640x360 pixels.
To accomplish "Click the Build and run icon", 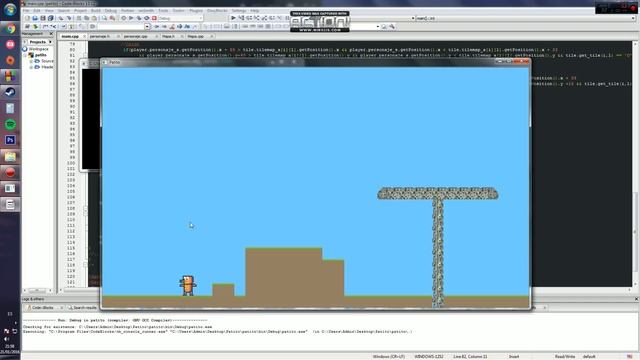I will click(x=139, y=18).
